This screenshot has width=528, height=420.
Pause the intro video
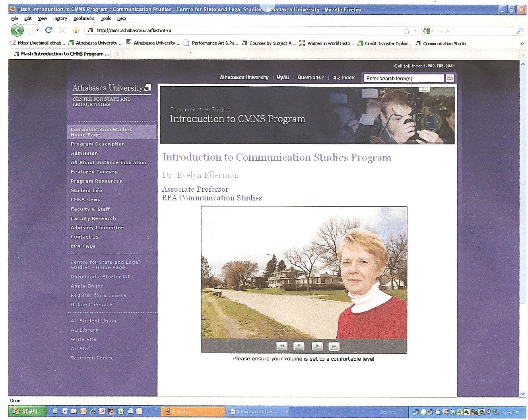tap(299, 346)
